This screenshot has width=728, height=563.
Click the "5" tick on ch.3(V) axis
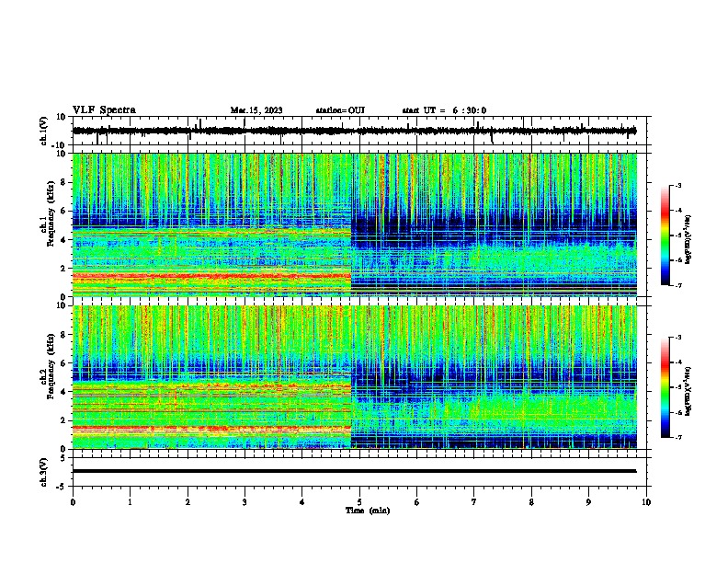point(63,458)
